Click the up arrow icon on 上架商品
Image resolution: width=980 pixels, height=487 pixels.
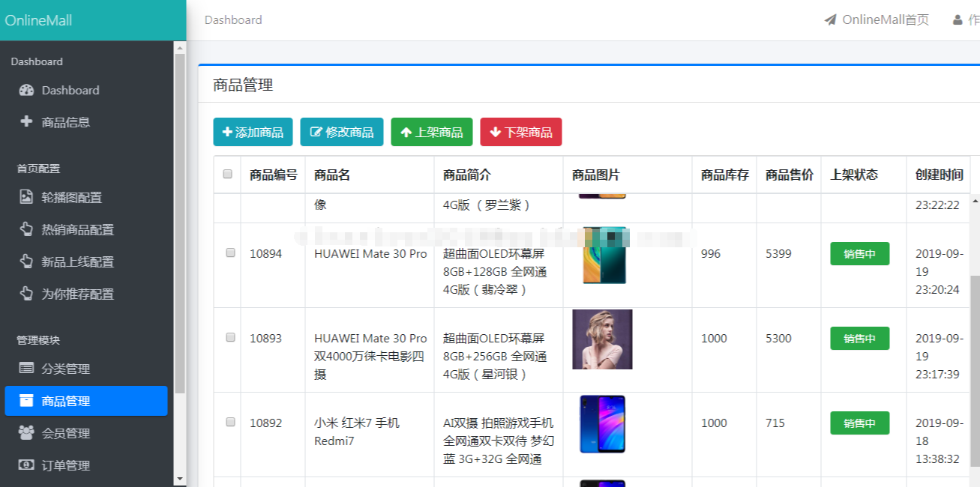pyautogui.click(x=406, y=132)
